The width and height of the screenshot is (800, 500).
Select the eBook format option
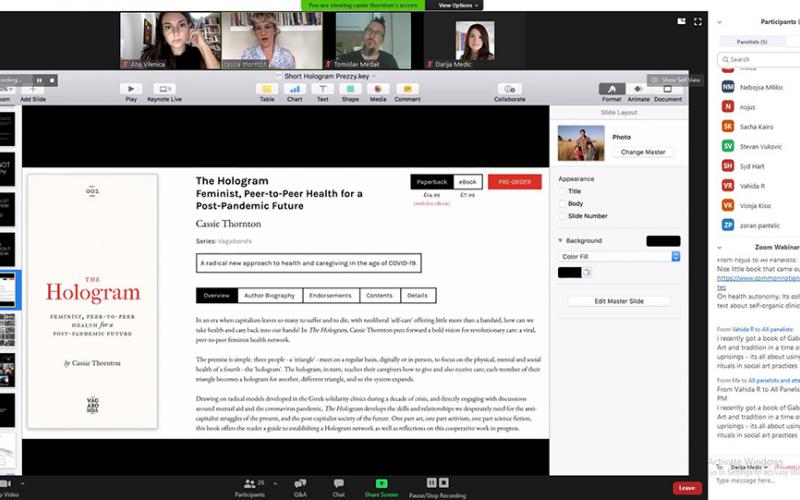pyautogui.click(x=467, y=182)
